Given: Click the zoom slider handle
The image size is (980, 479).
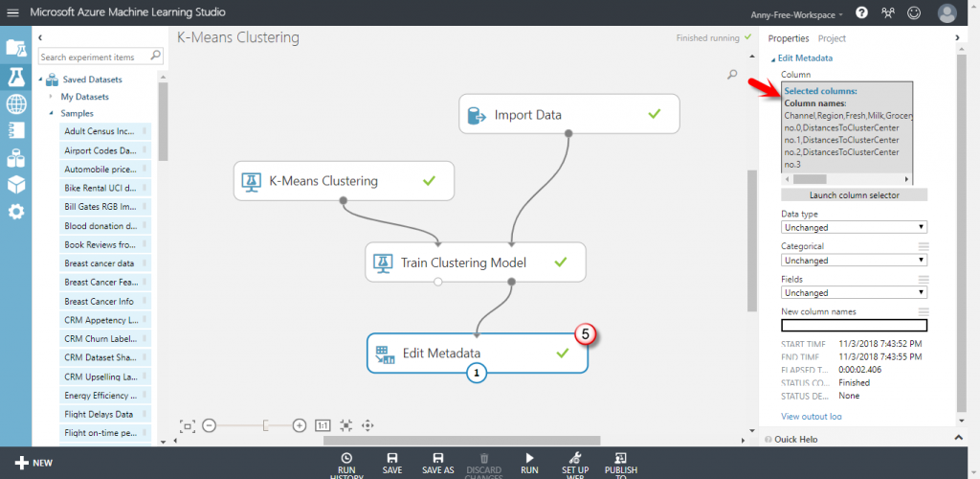Looking at the screenshot, I should pyautogui.click(x=265, y=425).
